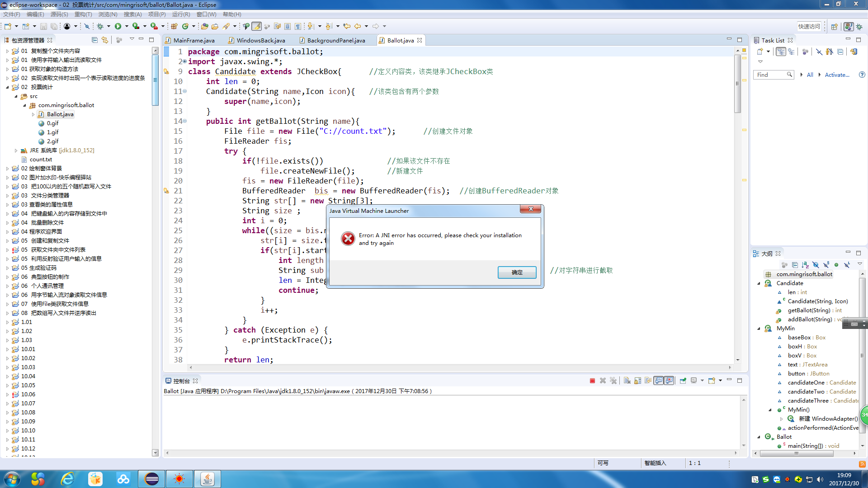This screenshot has height=488, width=868.
Task: Toggle Show Console on Standard Out changes
Action: click(x=659, y=380)
